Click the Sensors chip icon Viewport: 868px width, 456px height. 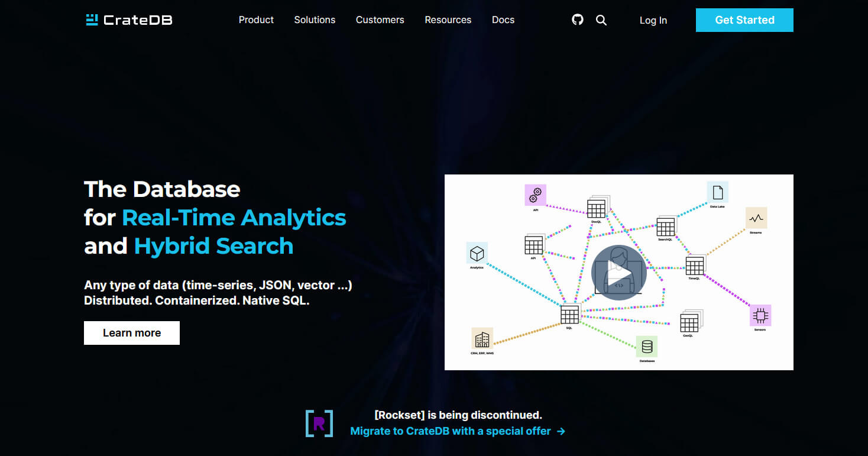click(x=760, y=315)
